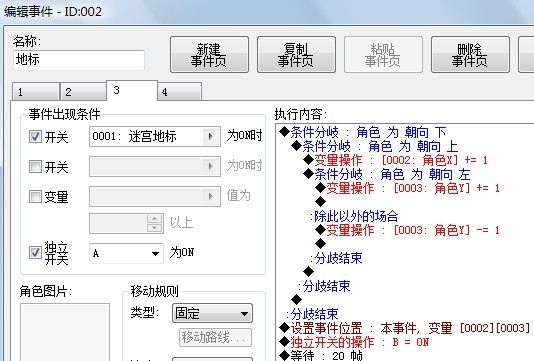Open the disabled variable selector
This screenshot has width=534, height=361.
tap(155, 196)
